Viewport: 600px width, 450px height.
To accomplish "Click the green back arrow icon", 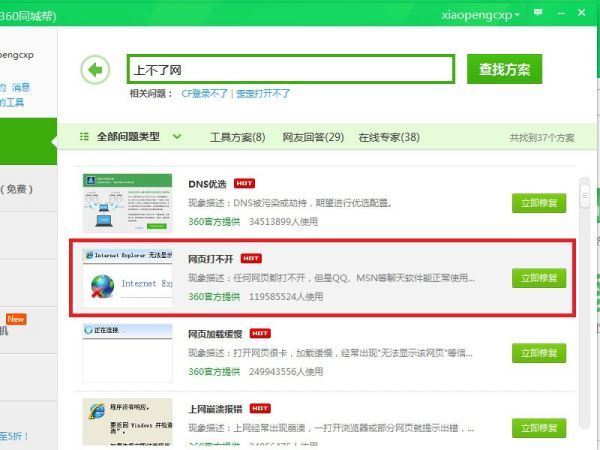I will coord(95,70).
